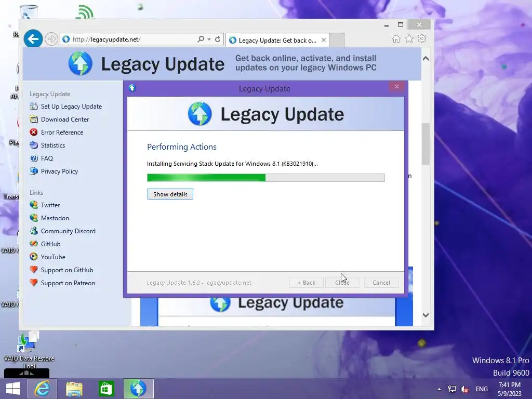Click the Home icon in Internet Explorer
532x399 pixels.
pos(396,39)
